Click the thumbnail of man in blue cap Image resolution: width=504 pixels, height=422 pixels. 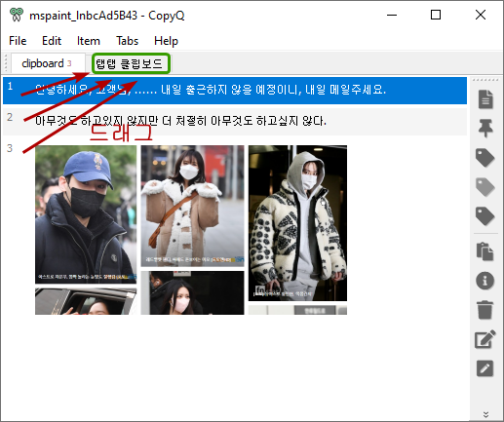pyautogui.click(x=86, y=214)
